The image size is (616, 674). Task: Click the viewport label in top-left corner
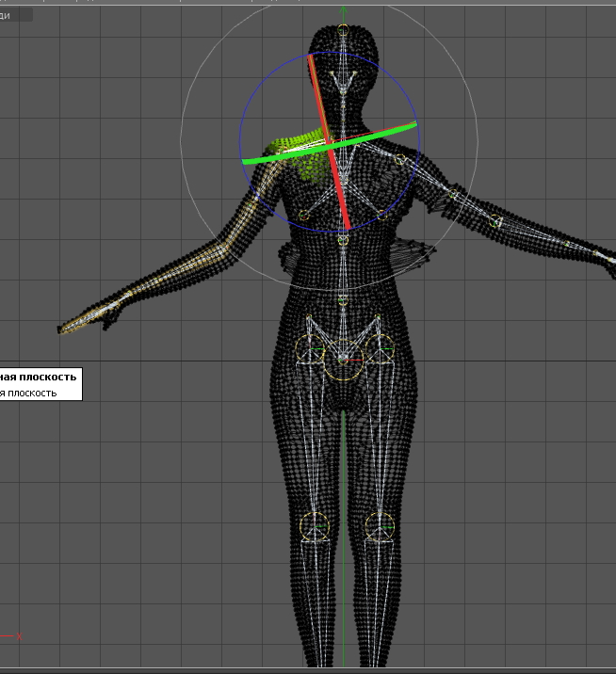(14, 15)
